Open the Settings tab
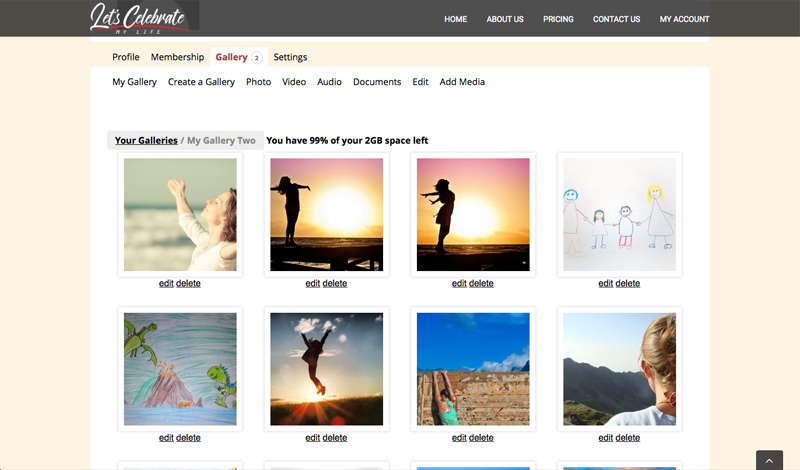This screenshot has height=470, width=800. click(x=290, y=57)
